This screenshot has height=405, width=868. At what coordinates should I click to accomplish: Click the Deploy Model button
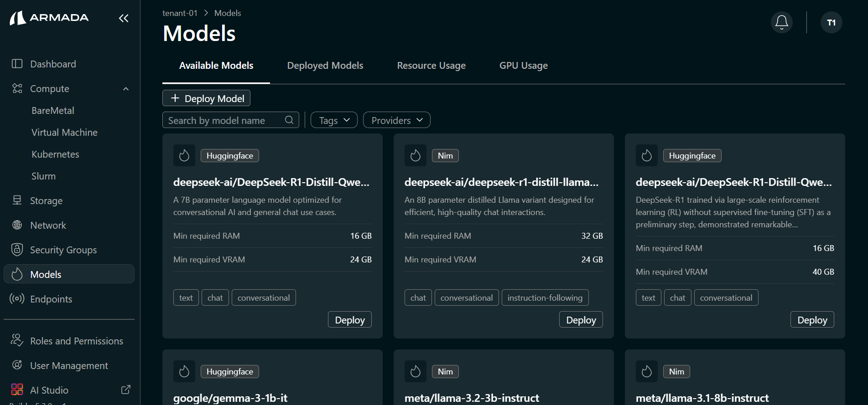point(206,98)
